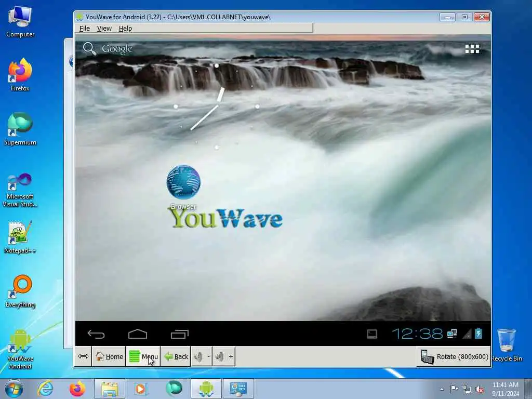Select the Computer desktop icon
The width and height of the screenshot is (532, 399).
[20, 22]
